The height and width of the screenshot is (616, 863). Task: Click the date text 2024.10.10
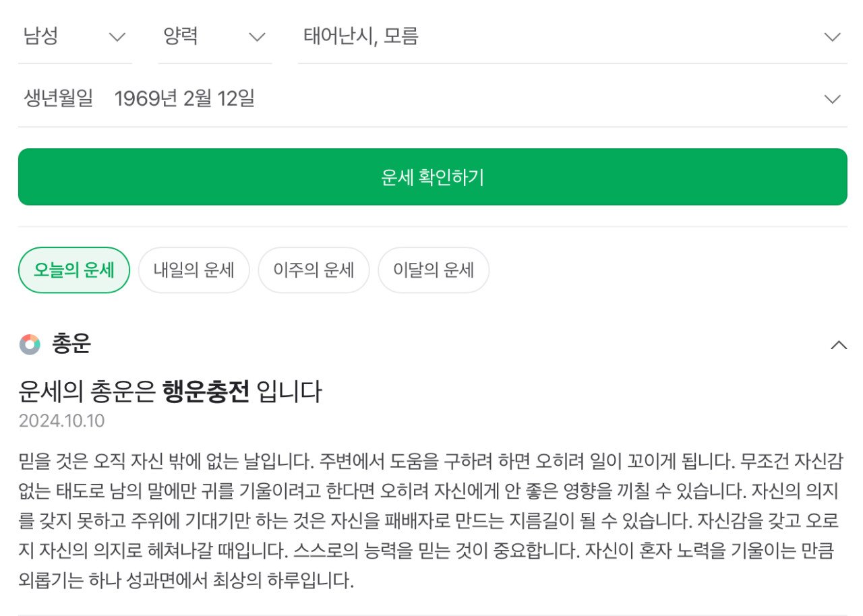click(62, 421)
